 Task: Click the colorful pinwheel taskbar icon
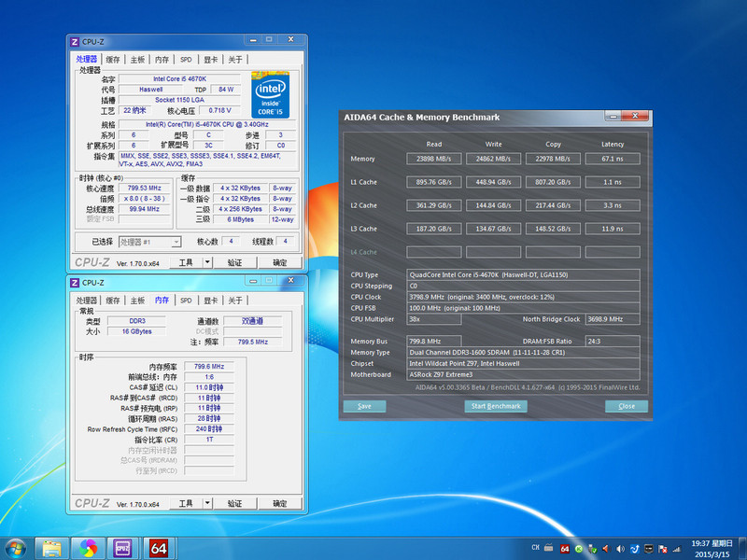click(88, 547)
